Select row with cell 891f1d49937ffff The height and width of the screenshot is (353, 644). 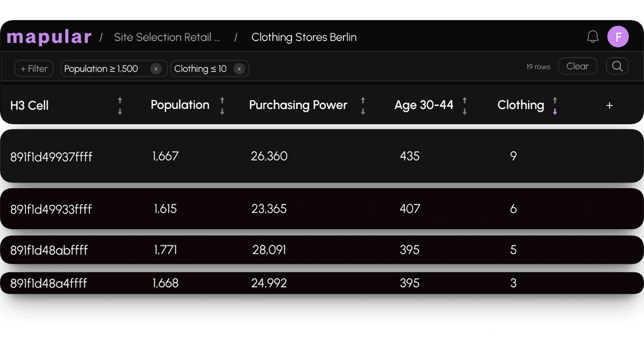click(x=51, y=157)
